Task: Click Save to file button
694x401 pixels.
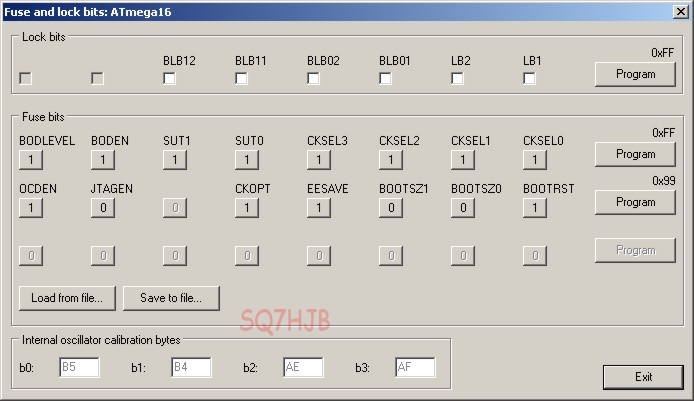Action: click(x=171, y=298)
